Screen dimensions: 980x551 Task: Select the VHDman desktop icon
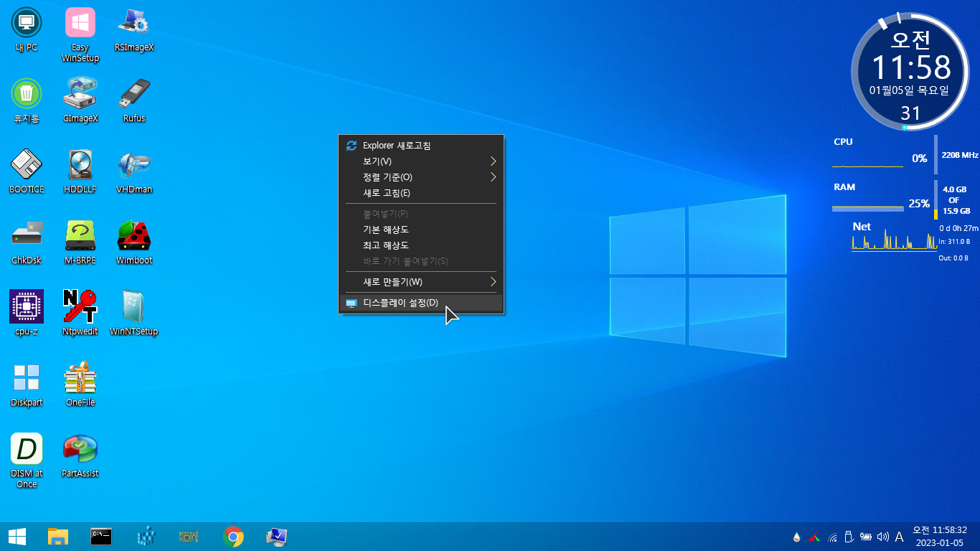coord(134,171)
